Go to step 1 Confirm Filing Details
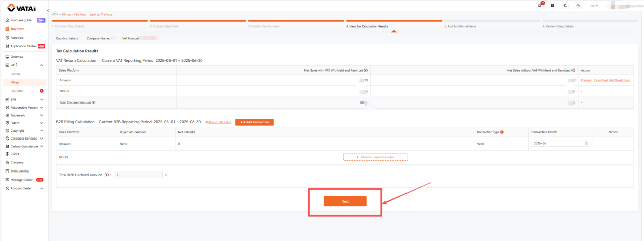Viewport: 644px width, 241px height. click(68, 26)
